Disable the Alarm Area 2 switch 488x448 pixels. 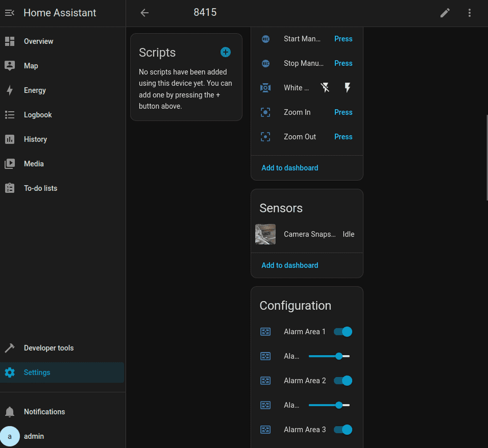pos(343,380)
